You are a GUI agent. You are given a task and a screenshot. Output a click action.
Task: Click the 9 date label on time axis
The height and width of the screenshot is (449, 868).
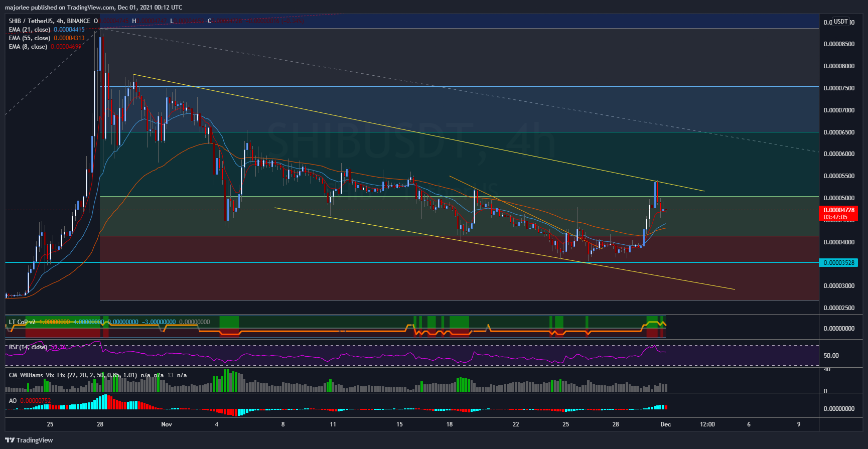799,424
